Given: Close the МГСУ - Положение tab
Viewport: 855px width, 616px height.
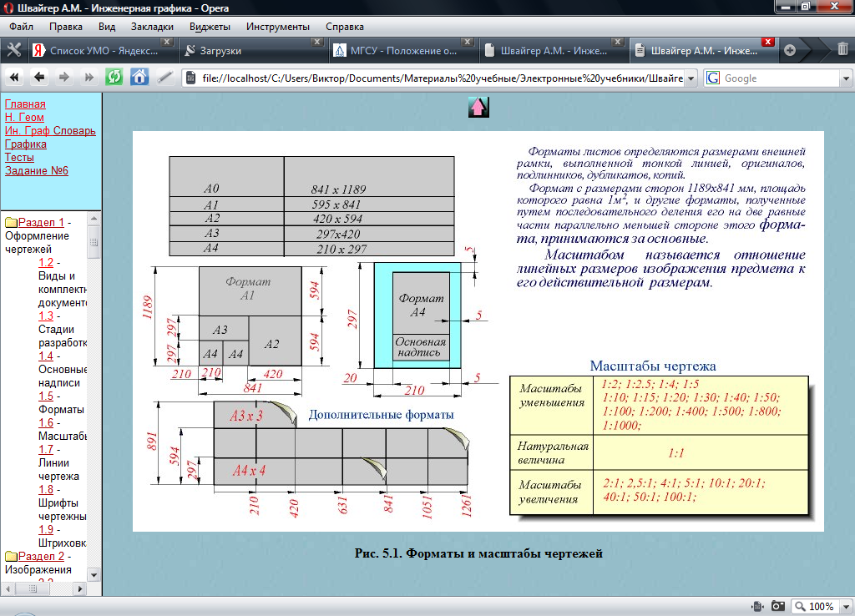Looking at the screenshot, I should (x=468, y=42).
